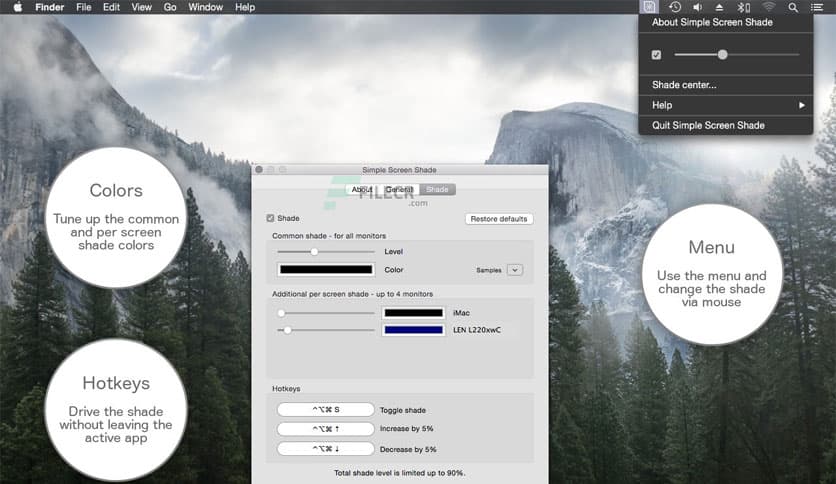This screenshot has width=836, height=484.
Task: Click the eject icon in menu bar
Action: [719, 7]
